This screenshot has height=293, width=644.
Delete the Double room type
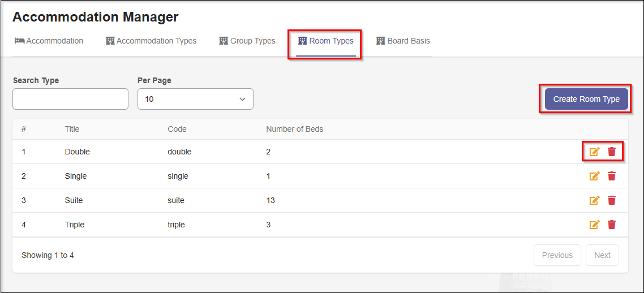(x=612, y=152)
